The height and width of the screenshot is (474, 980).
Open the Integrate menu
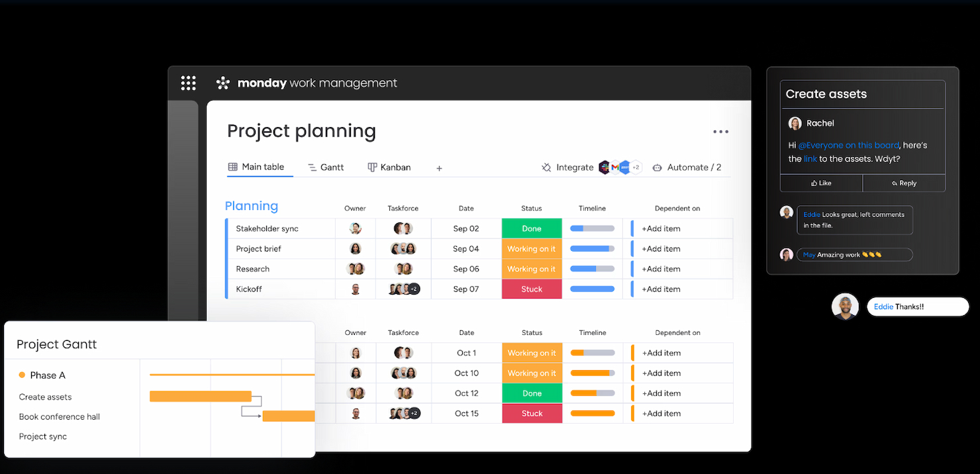(567, 167)
